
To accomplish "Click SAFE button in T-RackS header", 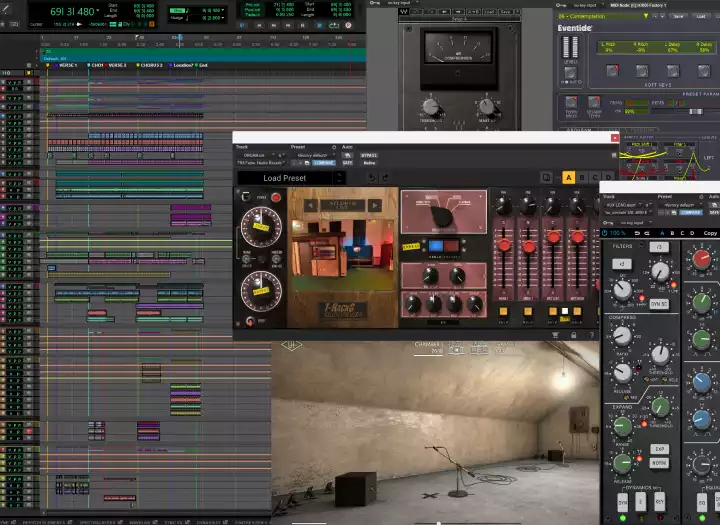I will pos(348,163).
